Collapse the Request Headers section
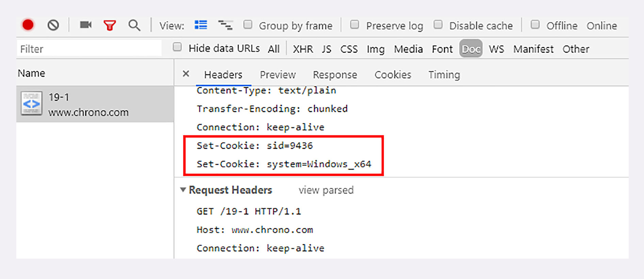Viewport: 644px width, 279px height. 183,190
